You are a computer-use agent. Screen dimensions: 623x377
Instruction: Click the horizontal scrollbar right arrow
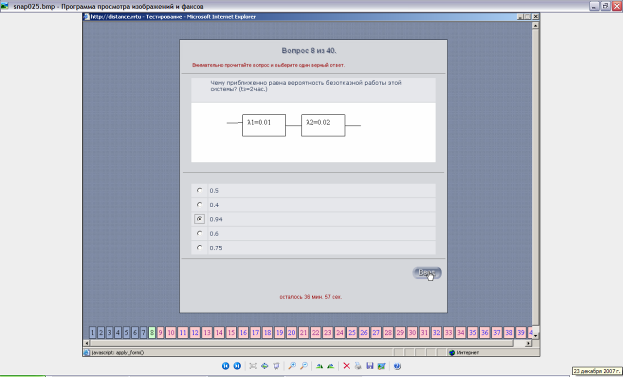[528, 343]
